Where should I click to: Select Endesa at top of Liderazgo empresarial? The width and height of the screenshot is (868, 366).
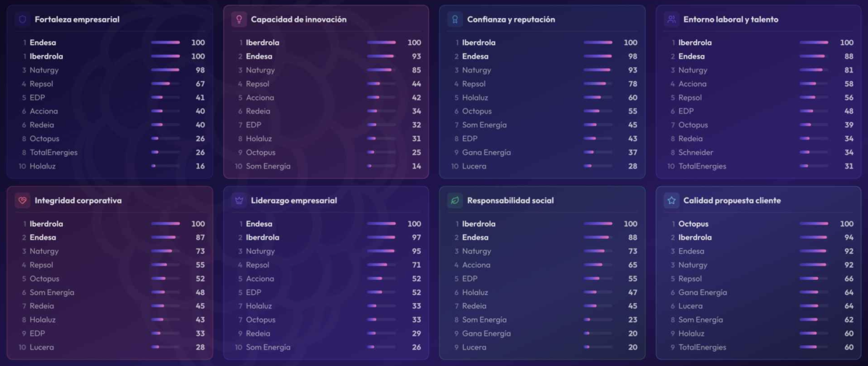pos(259,224)
